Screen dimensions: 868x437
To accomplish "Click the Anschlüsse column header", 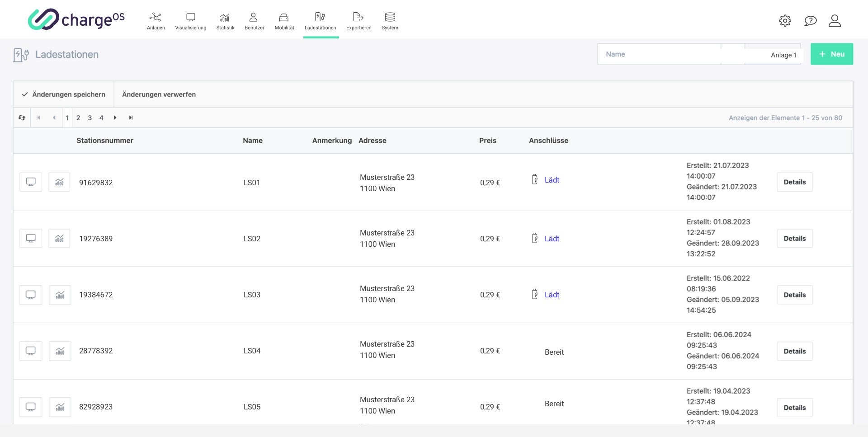I will [x=548, y=141].
